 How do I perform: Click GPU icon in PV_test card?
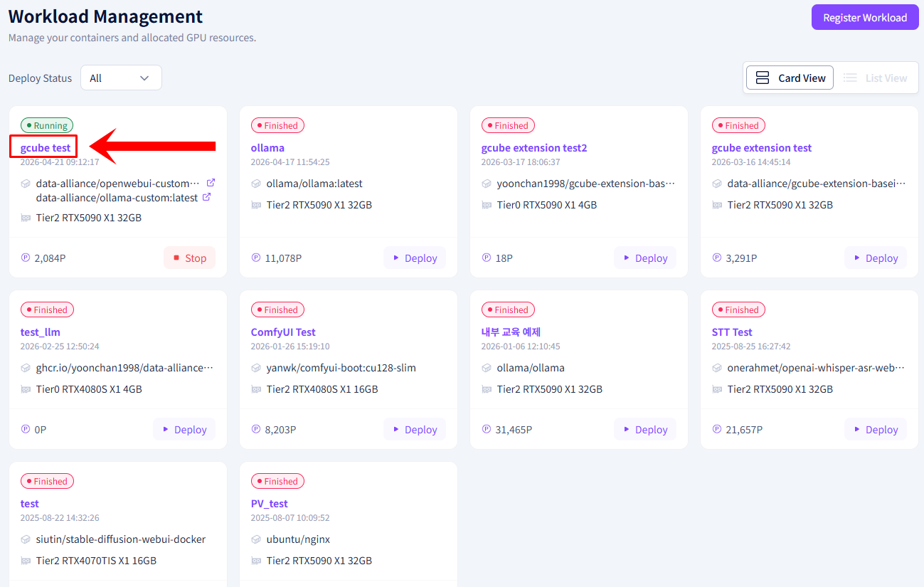pyautogui.click(x=256, y=561)
